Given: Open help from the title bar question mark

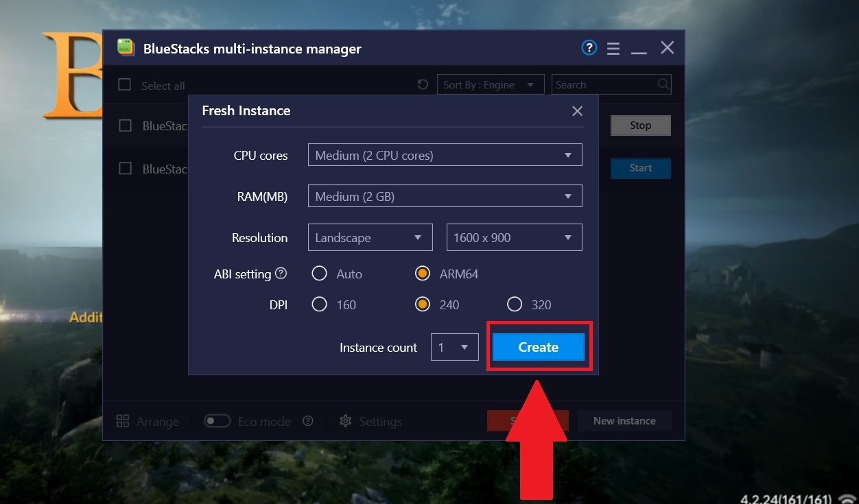Looking at the screenshot, I should tap(589, 48).
